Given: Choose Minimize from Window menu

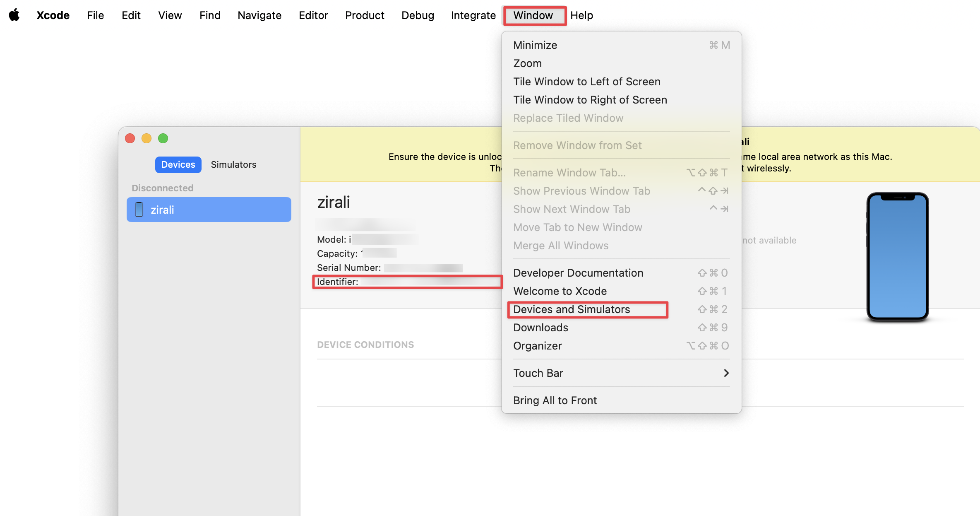Looking at the screenshot, I should (x=621, y=45).
